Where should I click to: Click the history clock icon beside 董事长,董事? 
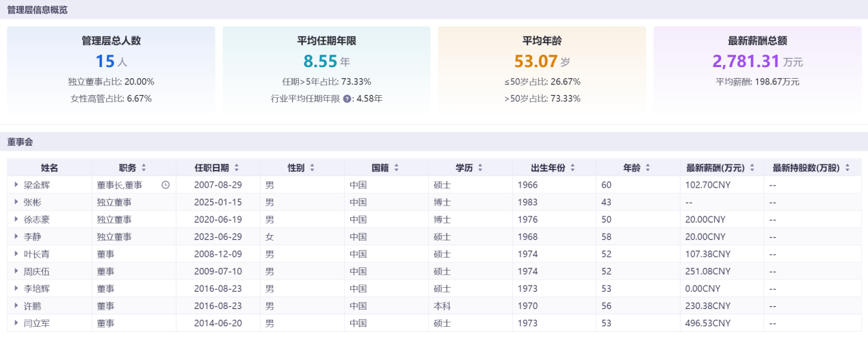click(165, 185)
